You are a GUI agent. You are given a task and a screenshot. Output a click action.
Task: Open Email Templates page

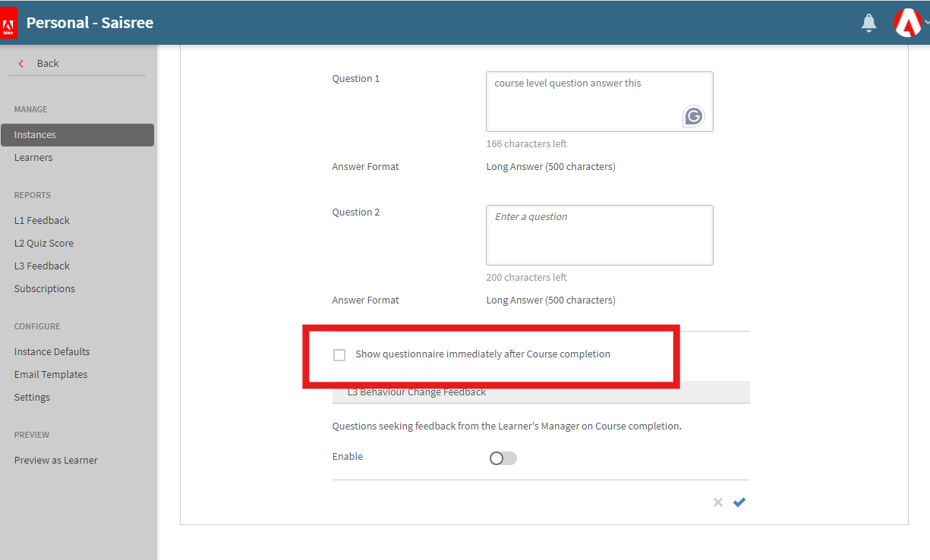click(51, 375)
